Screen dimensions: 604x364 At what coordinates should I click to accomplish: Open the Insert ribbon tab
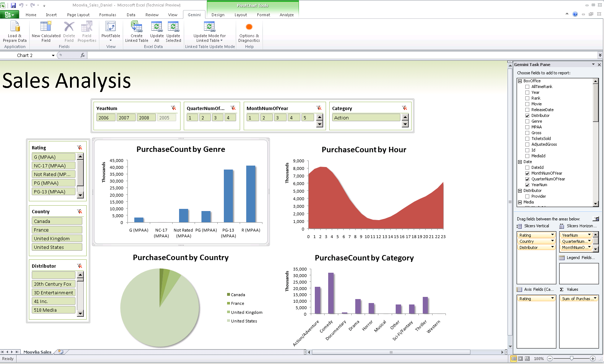pyautogui.click(x=51, y=15)
